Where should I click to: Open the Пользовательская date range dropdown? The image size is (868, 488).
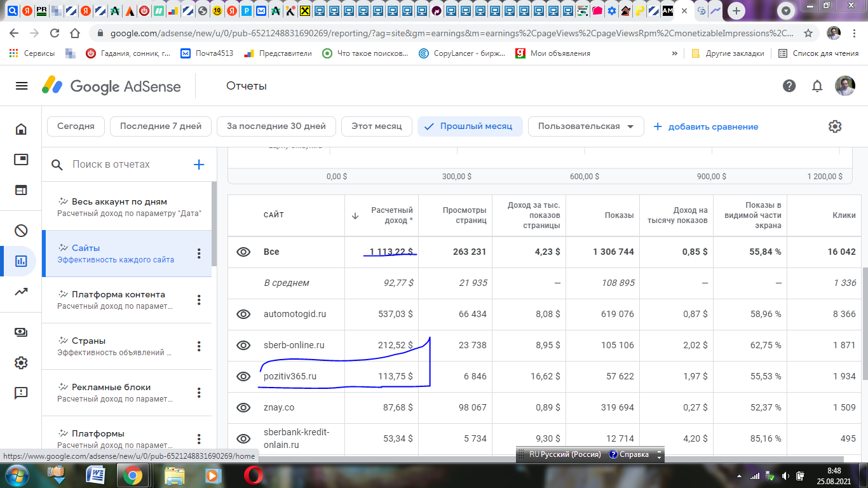pos(586,126)
